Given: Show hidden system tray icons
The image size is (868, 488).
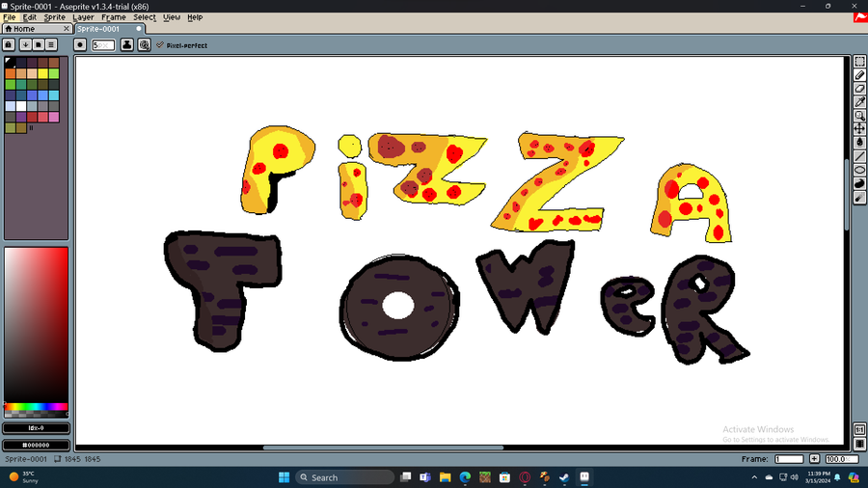Looking at the screenshot, I should pos(754,477).
